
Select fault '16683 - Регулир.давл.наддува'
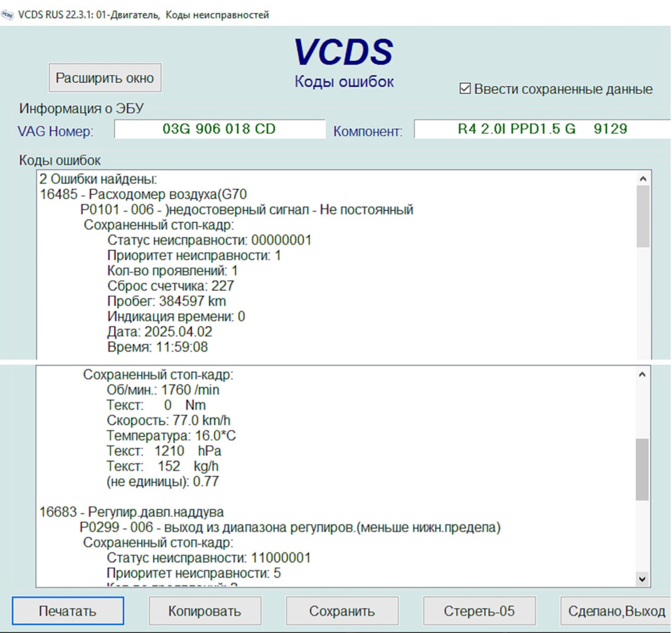[x=132, y=512]
